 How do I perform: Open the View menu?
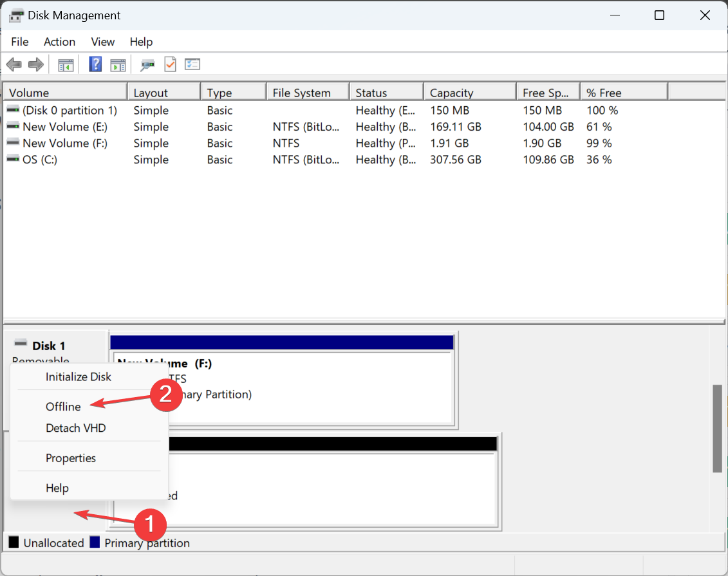click(x=102, y=42)
